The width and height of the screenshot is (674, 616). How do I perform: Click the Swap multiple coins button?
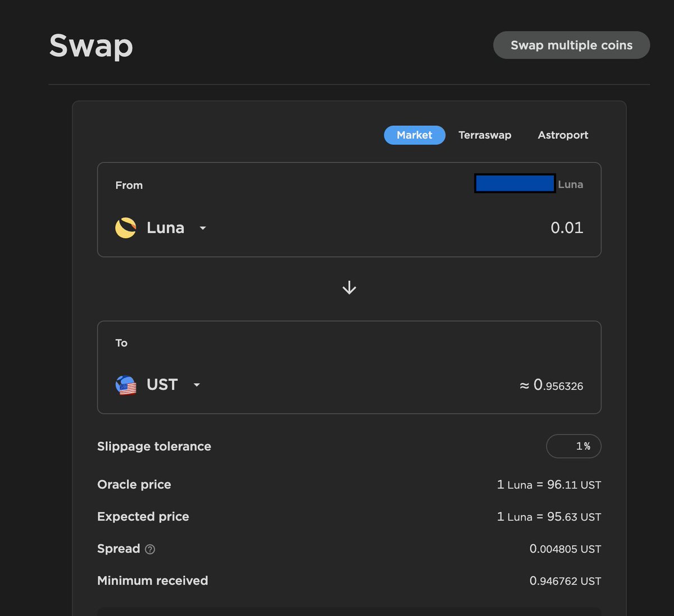(x=571, y=45)
